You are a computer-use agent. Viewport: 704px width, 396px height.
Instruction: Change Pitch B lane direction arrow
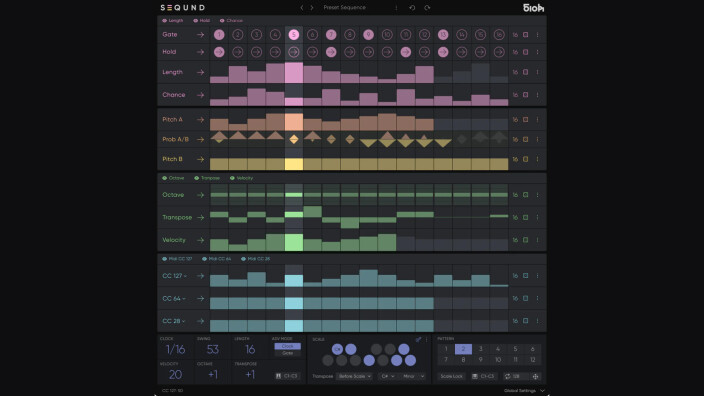click(x=200, y=159)
